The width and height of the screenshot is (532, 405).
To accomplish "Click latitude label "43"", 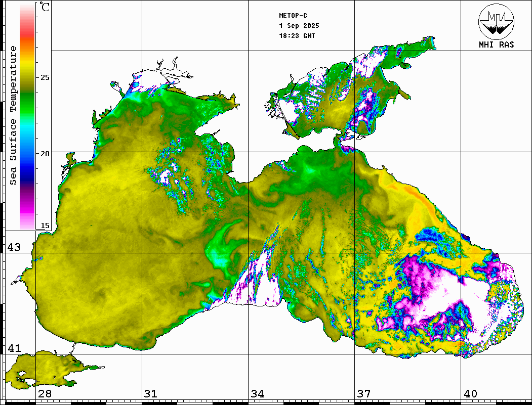I will coord(14,247).
